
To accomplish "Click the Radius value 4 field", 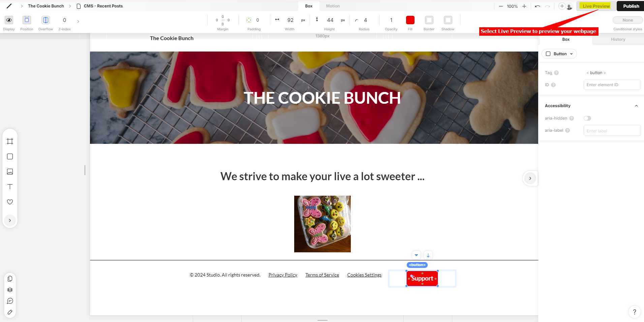I will click(x=366, y=20).
